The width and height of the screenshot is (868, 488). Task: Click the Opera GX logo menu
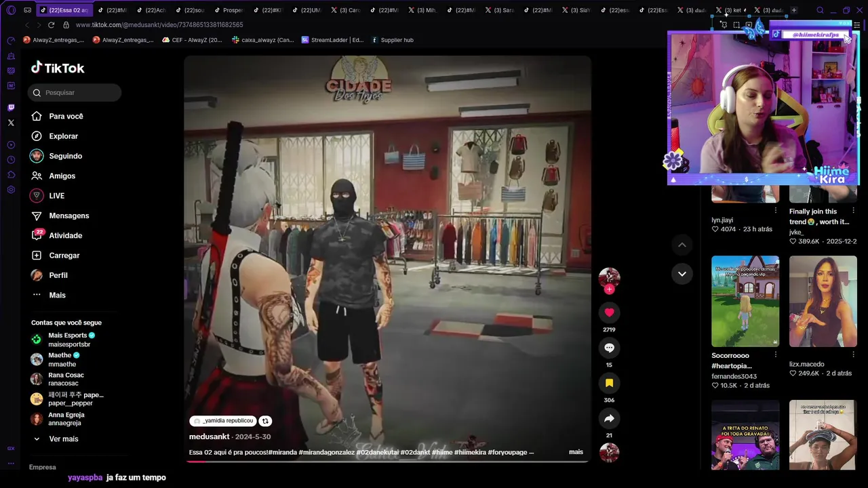click(11, 10)
